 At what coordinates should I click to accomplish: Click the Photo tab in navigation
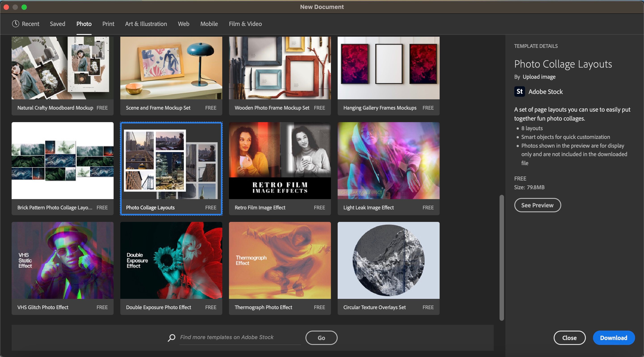pyautogui.click(x=84, y=24)
